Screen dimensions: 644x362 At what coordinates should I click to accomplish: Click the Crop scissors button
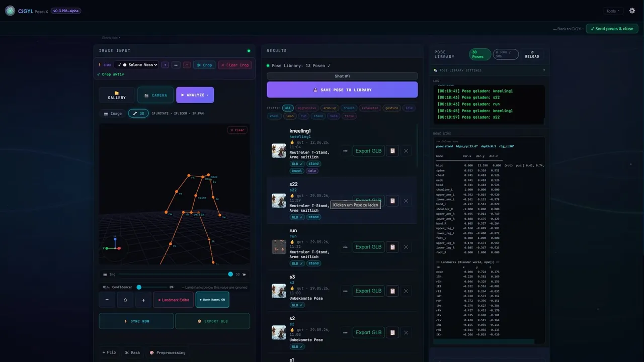click(204, 65)
